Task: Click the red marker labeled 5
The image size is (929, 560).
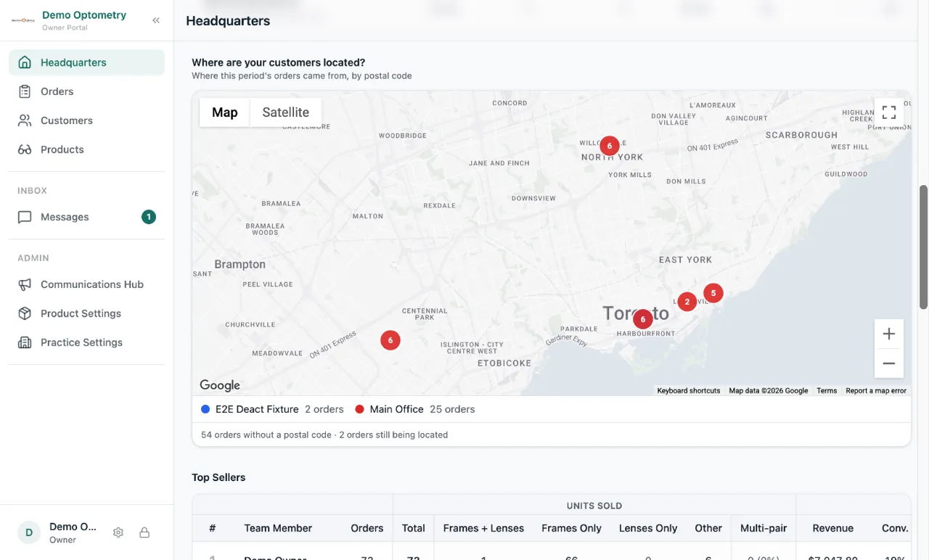Action: click(713, 293)
